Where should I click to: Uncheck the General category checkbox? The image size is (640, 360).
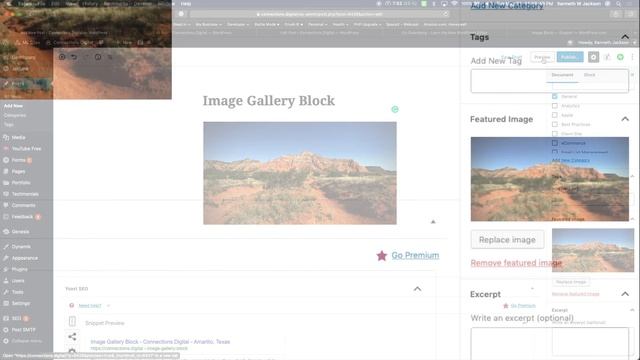coord(555,96)
